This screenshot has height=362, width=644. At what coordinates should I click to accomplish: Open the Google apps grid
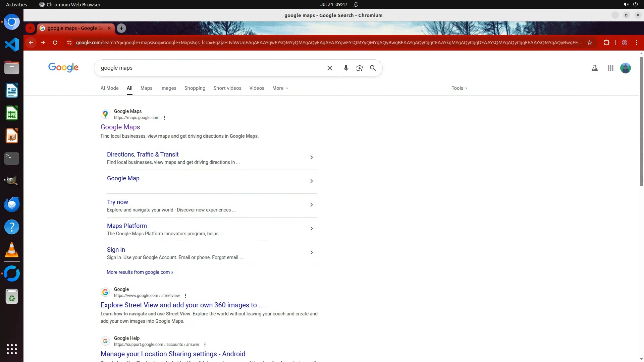point(610,68)
